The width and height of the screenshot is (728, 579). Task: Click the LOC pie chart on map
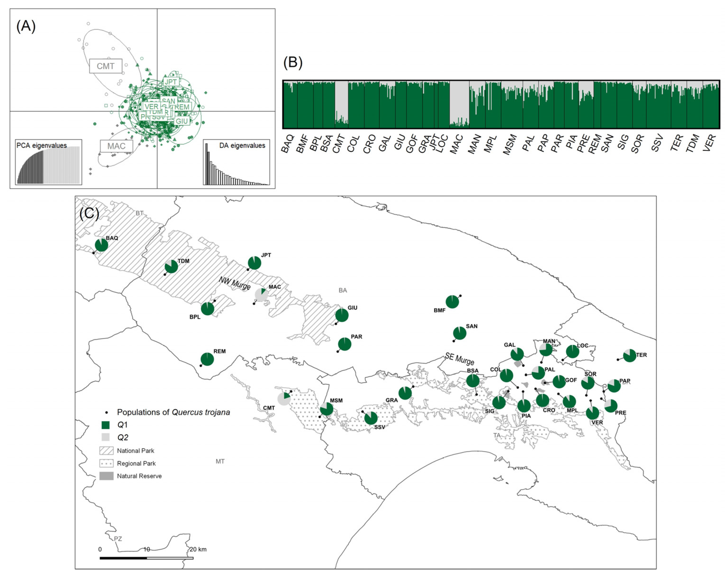click(x=572, y=352)
